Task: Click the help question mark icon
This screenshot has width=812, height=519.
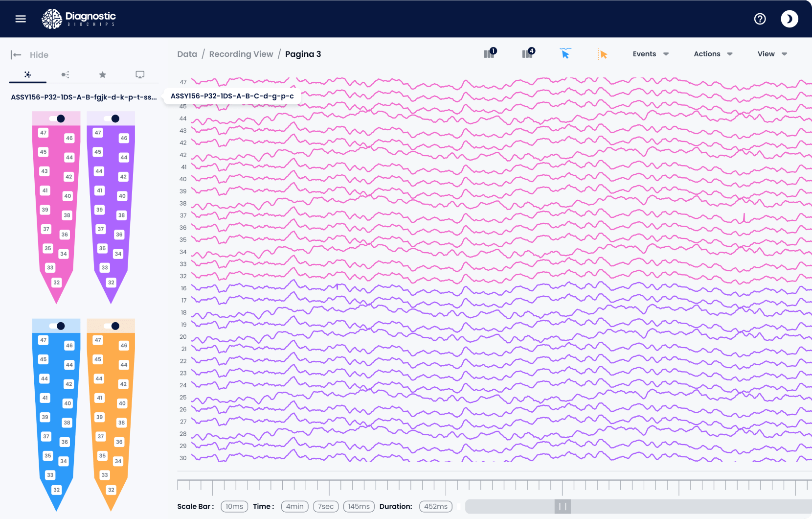Action: click(x=760, y=19)
